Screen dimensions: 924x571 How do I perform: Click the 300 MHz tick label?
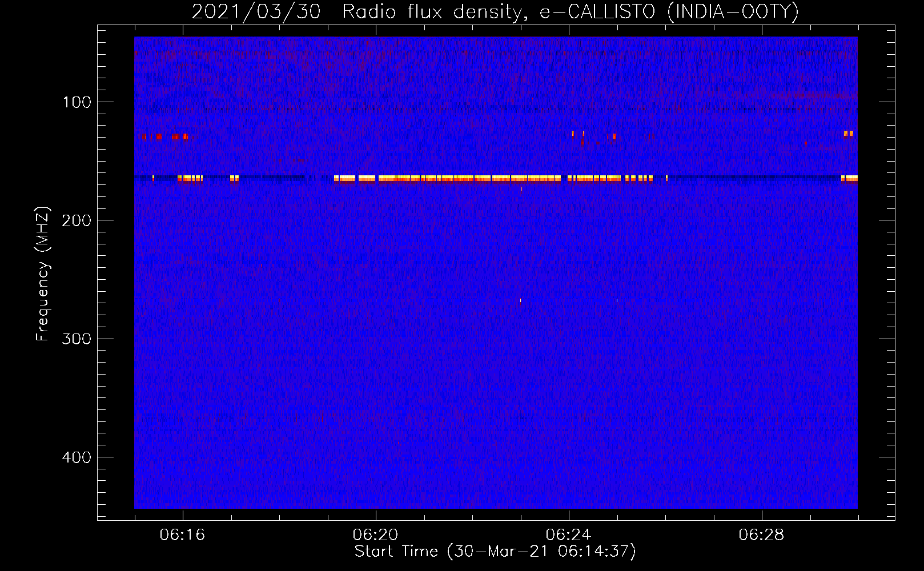(77, 339)
